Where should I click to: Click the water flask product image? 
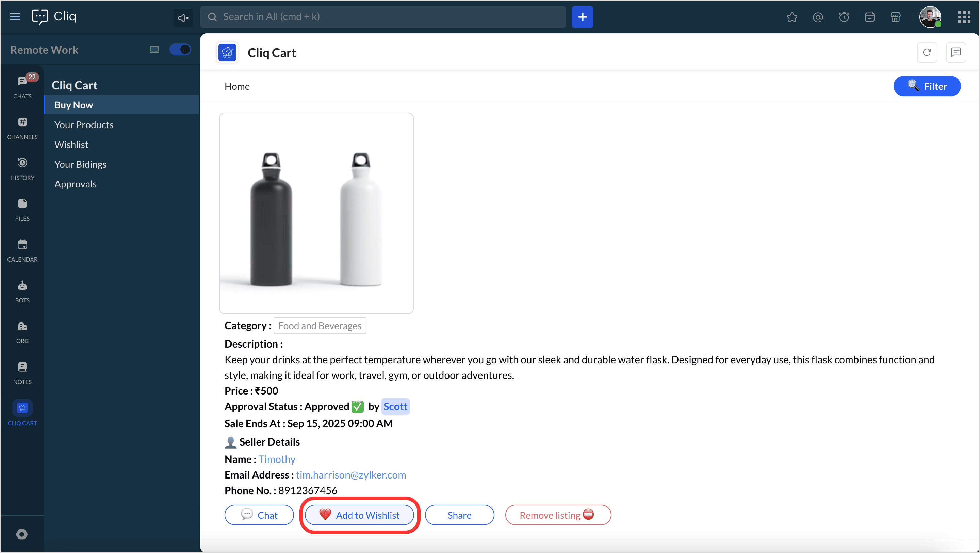[316, 213]
